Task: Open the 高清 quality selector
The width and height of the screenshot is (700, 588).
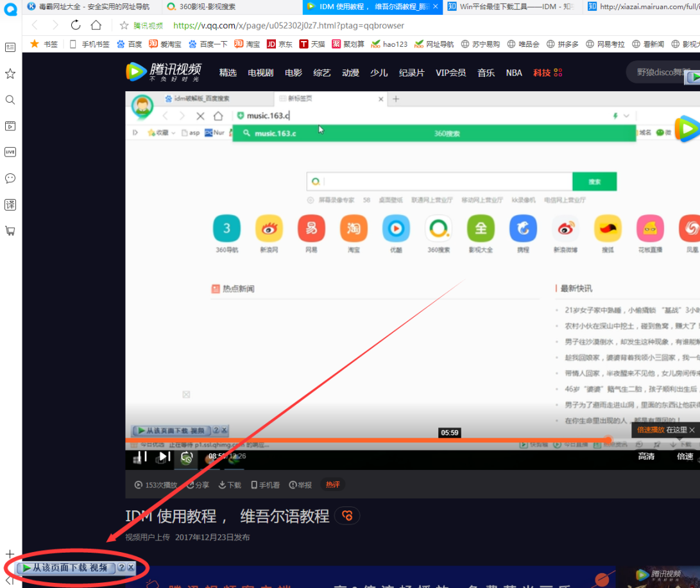Action: [646, 456]
